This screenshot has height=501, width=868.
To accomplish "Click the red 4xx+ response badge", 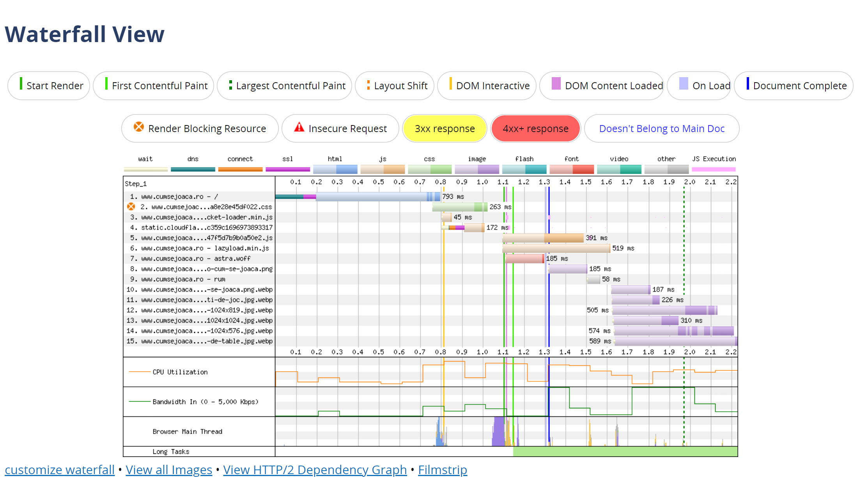I will 535,129.
